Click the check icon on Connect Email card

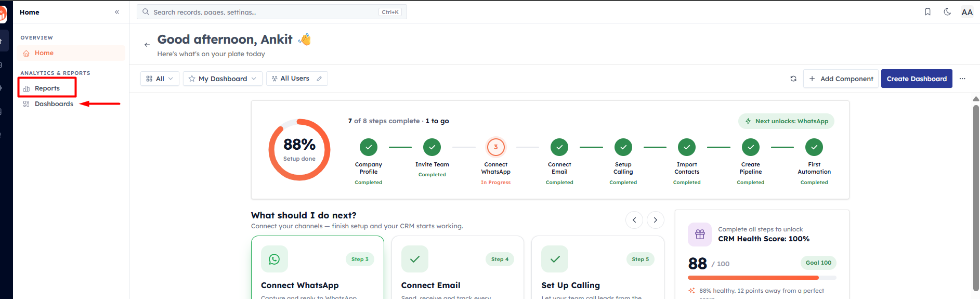(415, 259)
